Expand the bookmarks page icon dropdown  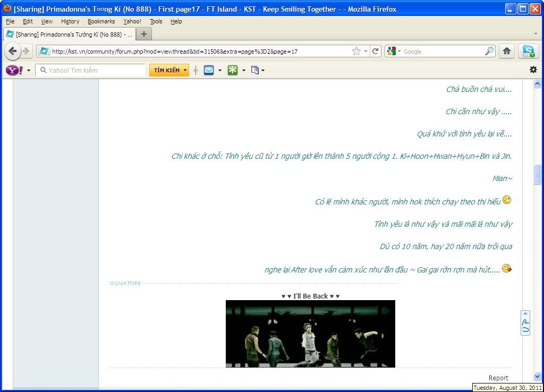[x=263, y=71]
